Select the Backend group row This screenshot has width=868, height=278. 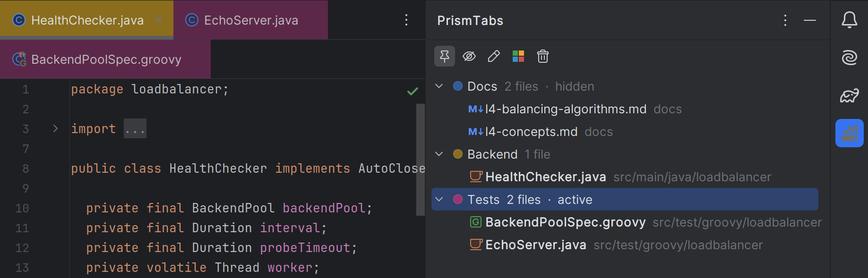click(625, 154)
